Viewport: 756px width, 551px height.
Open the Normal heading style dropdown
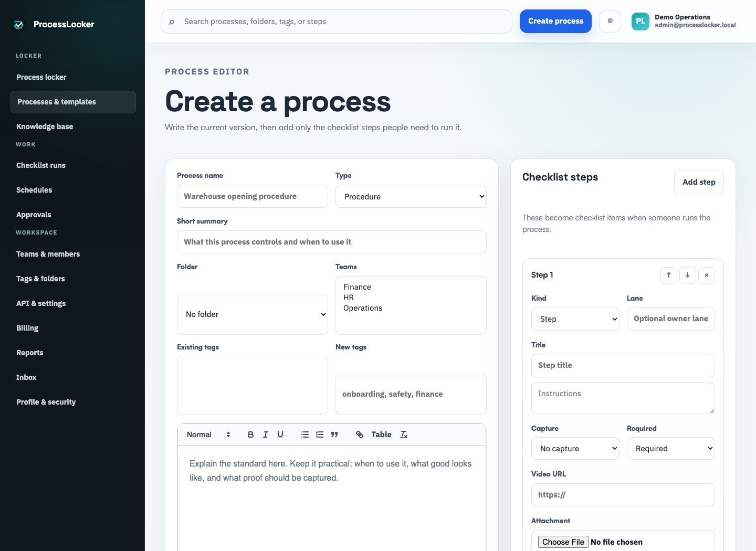[208, 435]
